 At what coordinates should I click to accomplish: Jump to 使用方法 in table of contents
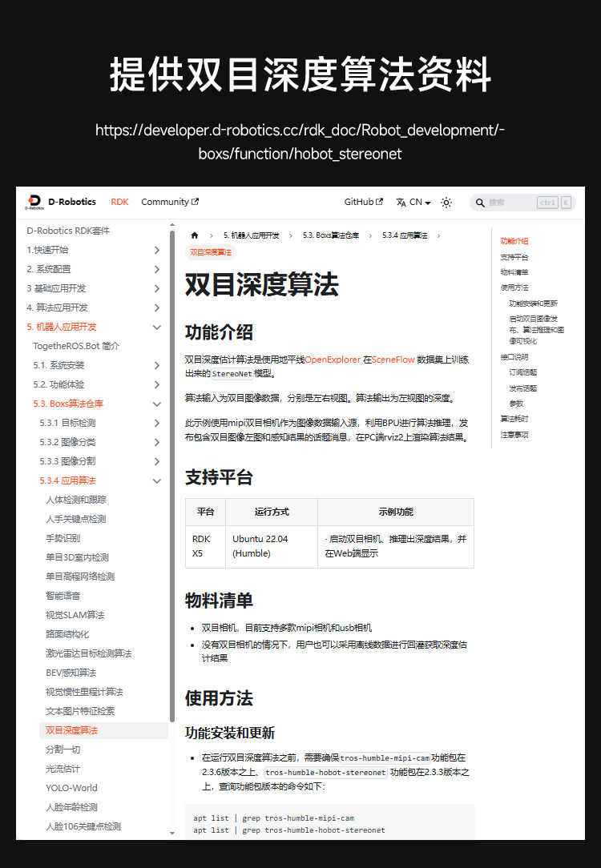pyautogui.click(x=514, y=287)
